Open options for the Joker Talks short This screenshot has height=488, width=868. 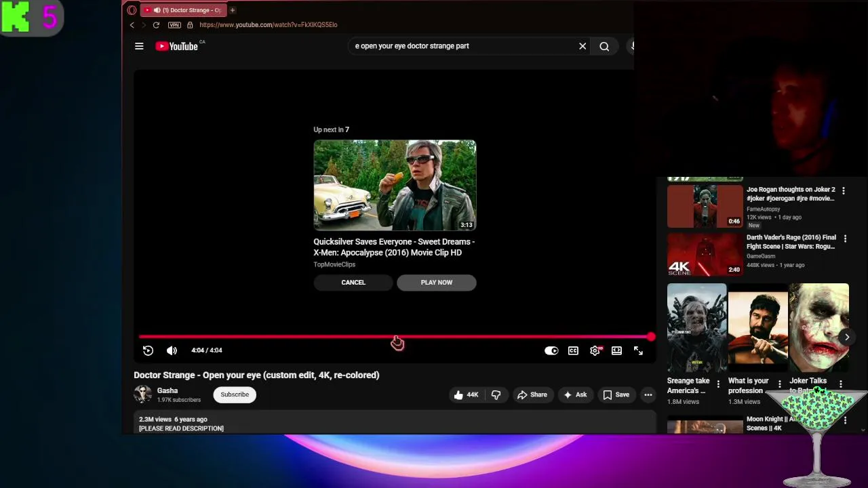(x=841, y=384)
